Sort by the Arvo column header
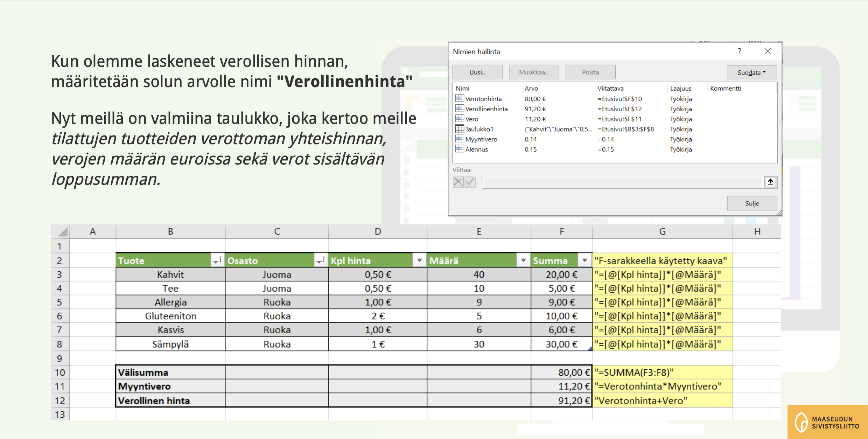Image resolution: width=868 pixels, height=439 pixels. (x=558, y=88)
